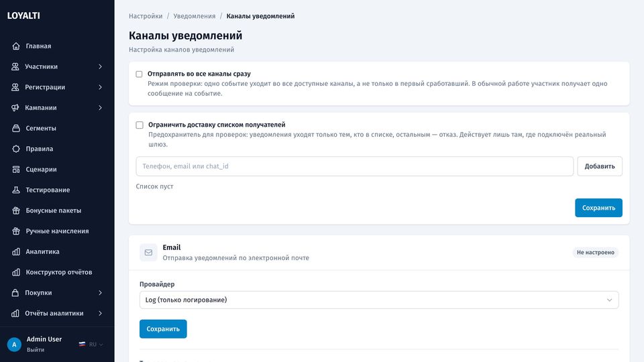Tick Ограничить доставку списком получателей checkbox
This screenshot has height=362, width=644.
tap(140, 125)
